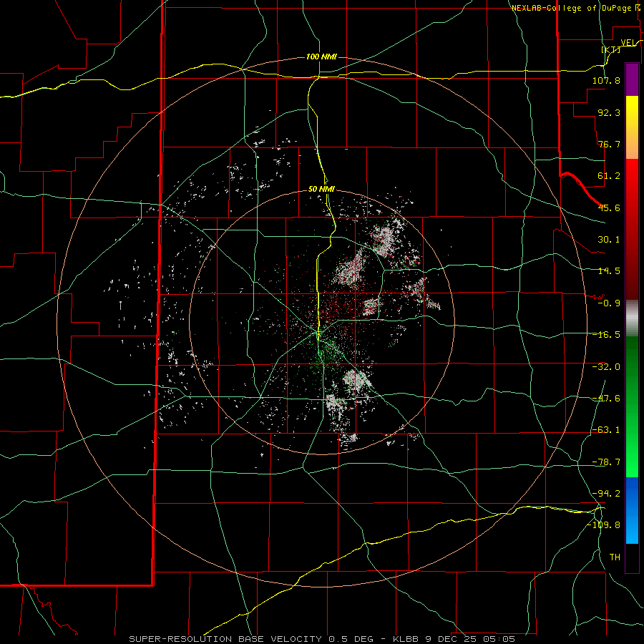Click the VEL legend title
This screenshot has height=644, width=644.
(629, 42)
